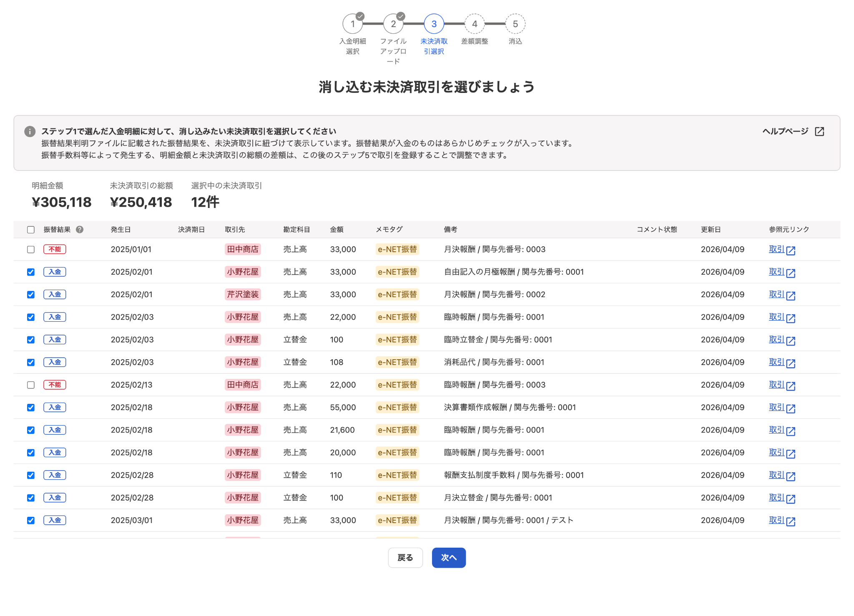Click the 取引先 column header
854x616 pixels.
point(235,230)
